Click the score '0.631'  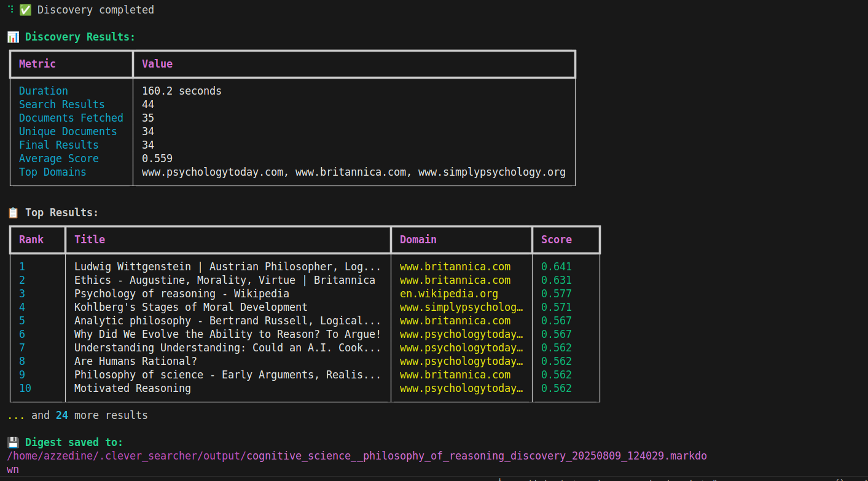pos(557,280)
